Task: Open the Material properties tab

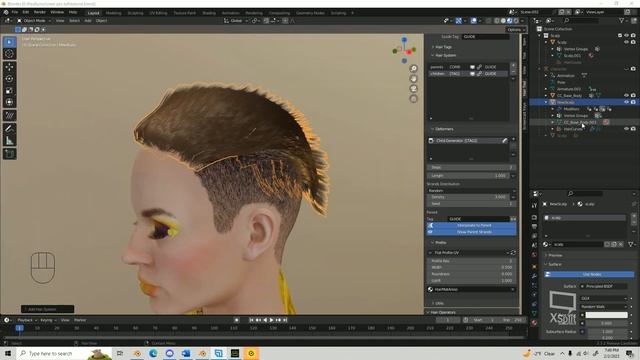Action: click(534, 323)
